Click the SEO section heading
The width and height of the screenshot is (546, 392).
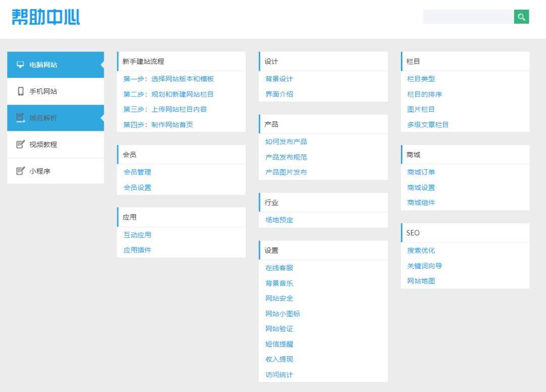tap(413, 233)
